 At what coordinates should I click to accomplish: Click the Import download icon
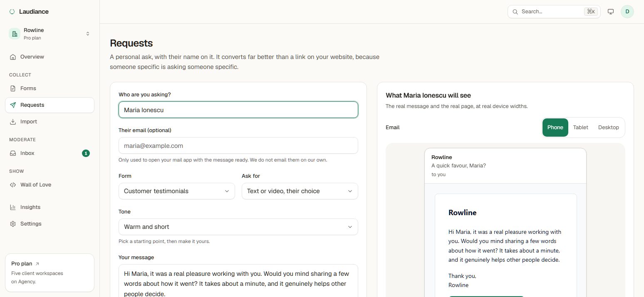(x=13, y=122)
